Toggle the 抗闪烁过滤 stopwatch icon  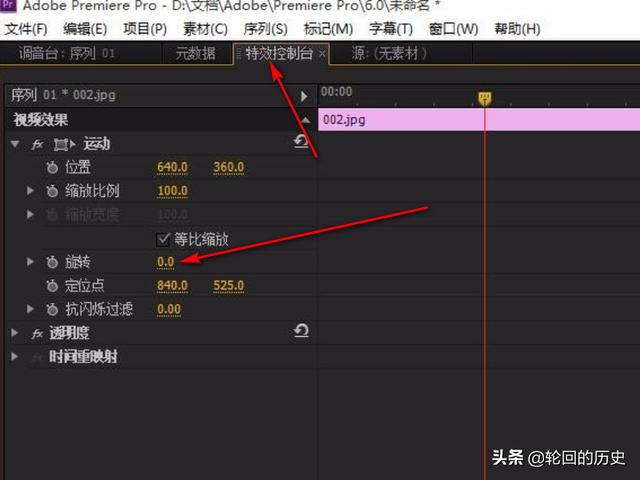pyautogui.click(x=52, y=309)
